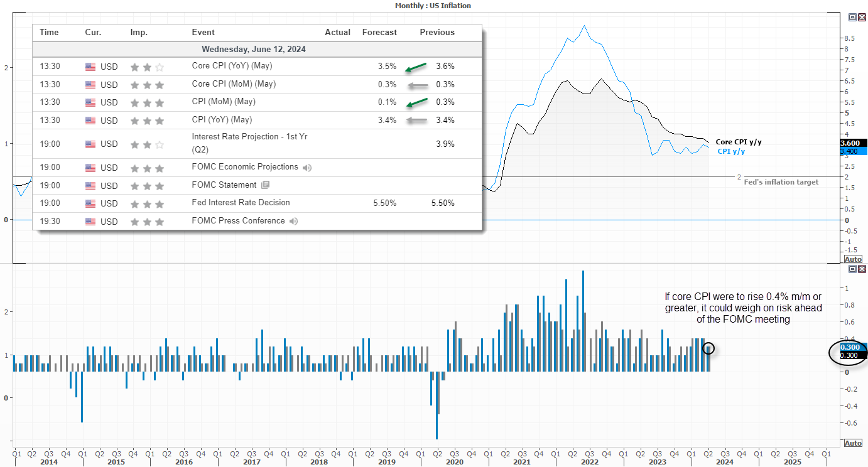868x467 pixels.
Task: Click the US flag in Fed Interest Rate Decision row
Action: pyautogui.click(x=90, y=203)
